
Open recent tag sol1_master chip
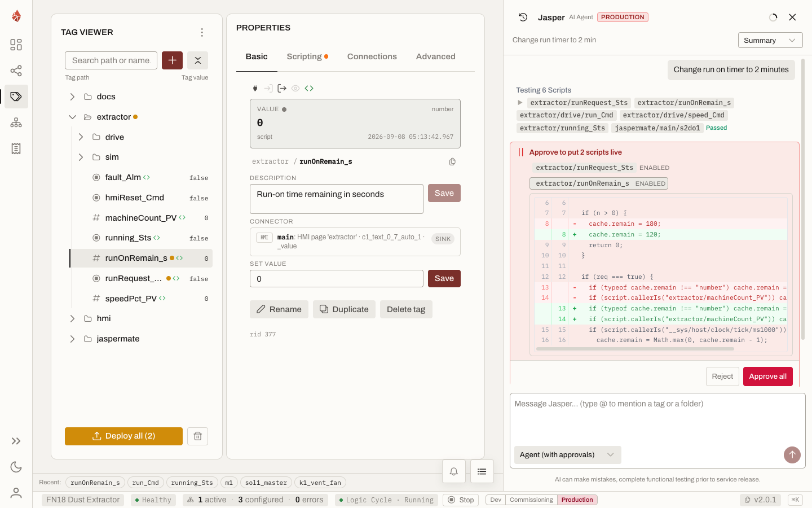click(266, 483)
